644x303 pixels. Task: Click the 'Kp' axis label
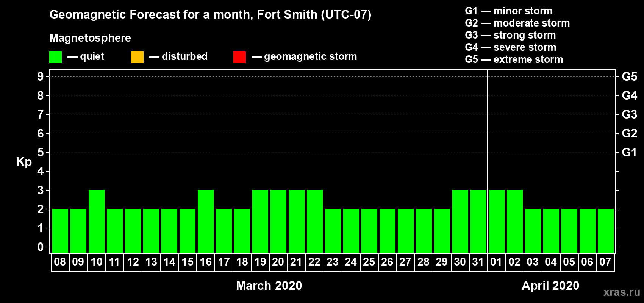click(x=24, y=162)
